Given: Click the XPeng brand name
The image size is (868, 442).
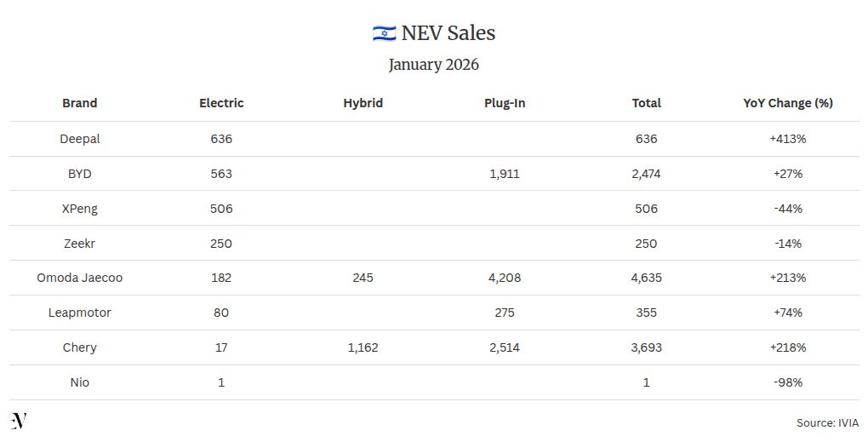Looking at the screenshot, I should click(x=80, y=209).
